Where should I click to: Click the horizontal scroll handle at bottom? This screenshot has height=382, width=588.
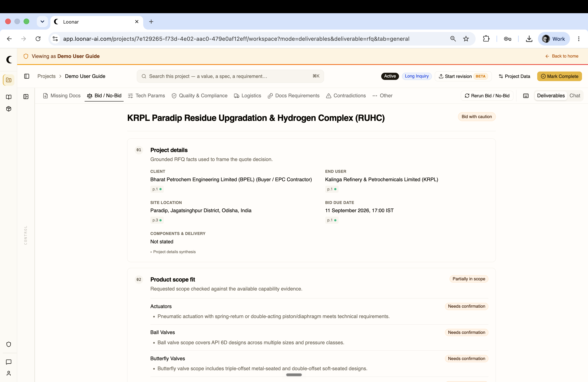294,375
